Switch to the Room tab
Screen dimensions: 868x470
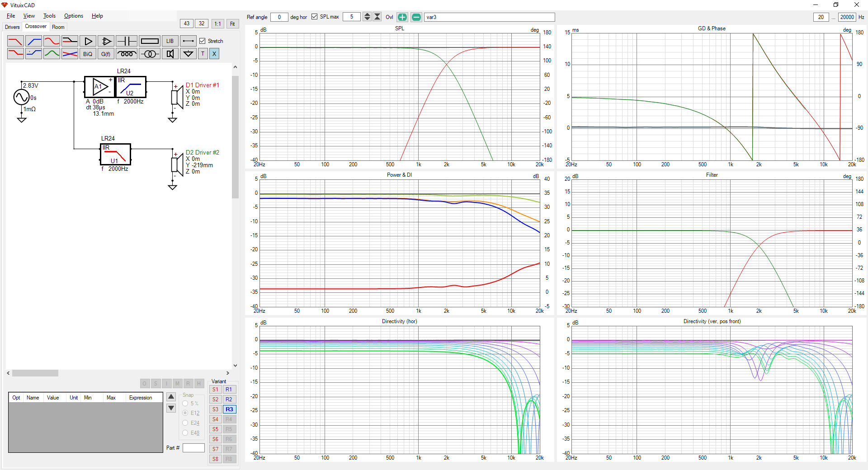[58, 27]
